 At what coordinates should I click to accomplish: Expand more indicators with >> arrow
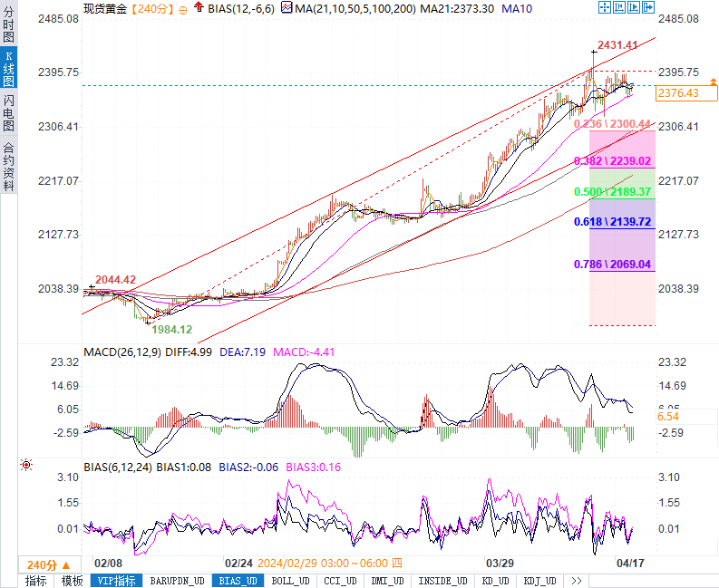tap(577, 581)
